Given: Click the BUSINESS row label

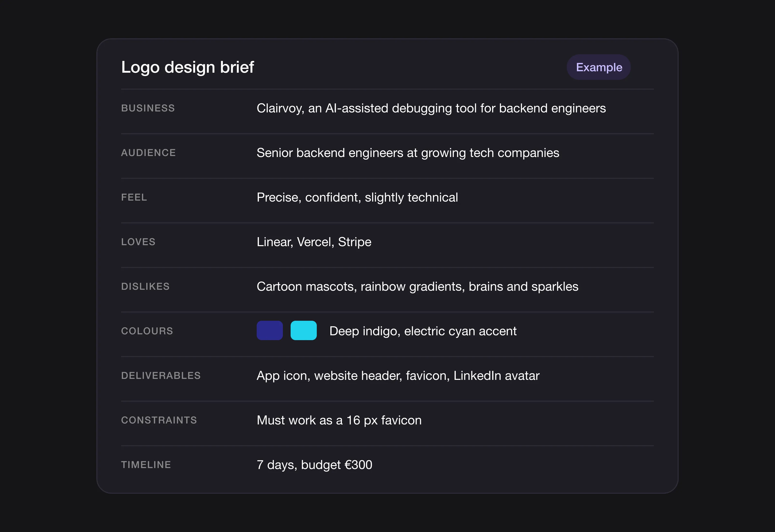Looking at the screenshot, I should pyautogui.click(x=148, y=108).
